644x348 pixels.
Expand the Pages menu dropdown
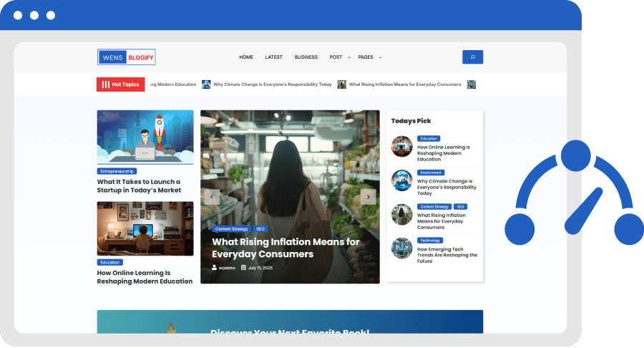pyautogui.click(x=380, y=57)
